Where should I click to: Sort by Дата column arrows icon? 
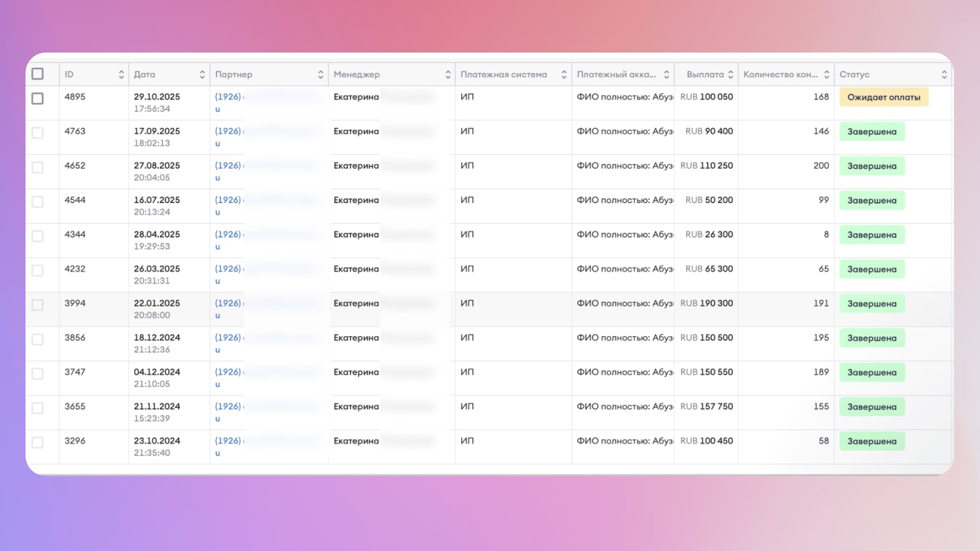click(x=202, y=74)
